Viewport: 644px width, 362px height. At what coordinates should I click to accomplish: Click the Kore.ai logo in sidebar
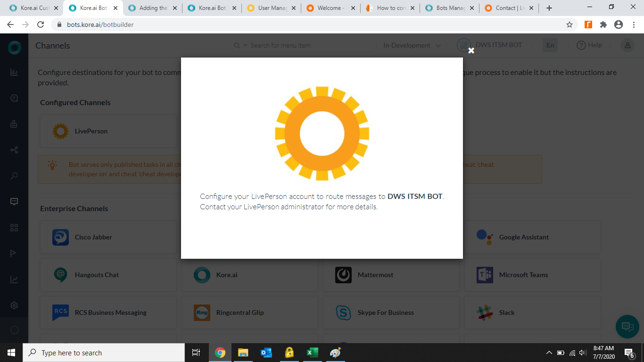15,47
